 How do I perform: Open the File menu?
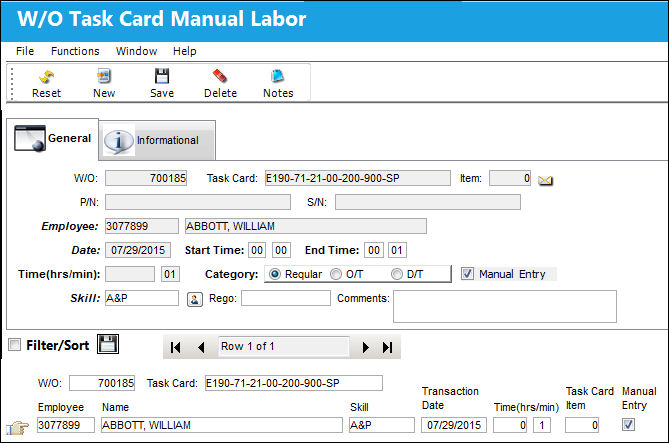pyautogui.click(x=25, y=51)
